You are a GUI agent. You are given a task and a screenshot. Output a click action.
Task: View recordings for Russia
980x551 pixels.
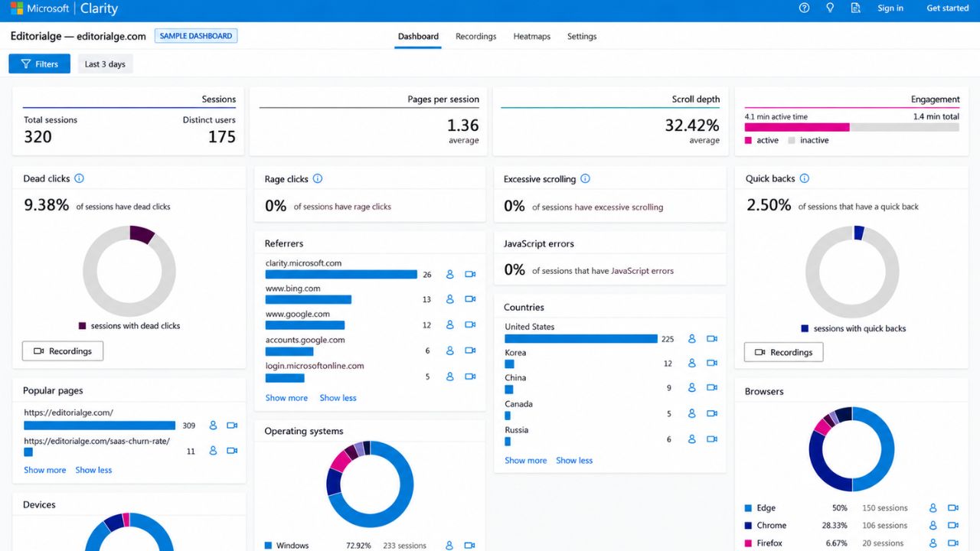pyautogui.click(x=712, y=439)
